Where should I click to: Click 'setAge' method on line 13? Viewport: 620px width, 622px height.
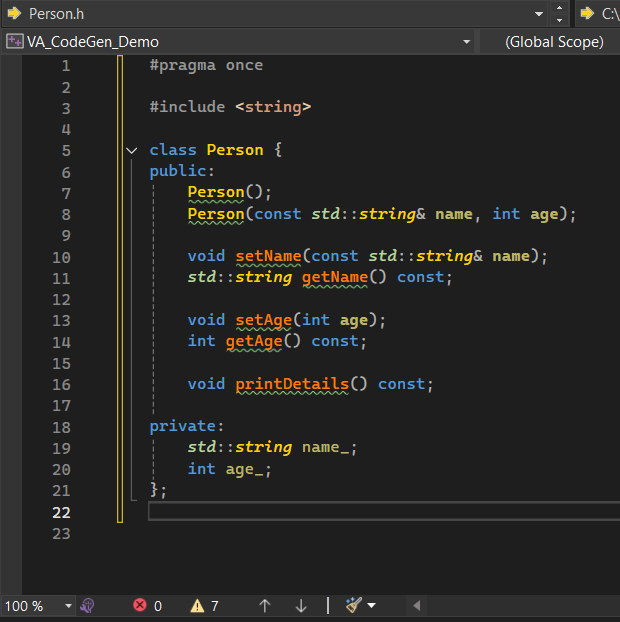(264, 320)
